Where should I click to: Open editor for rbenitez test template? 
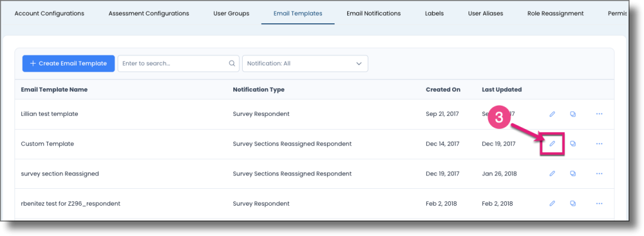(x=552, y=203)
